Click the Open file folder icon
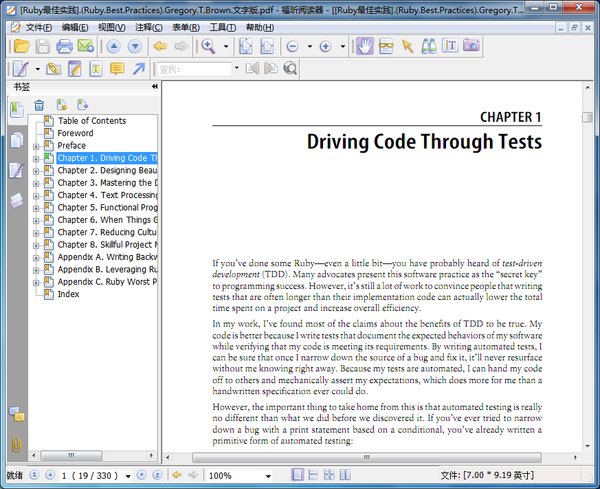 coord(21,46)
